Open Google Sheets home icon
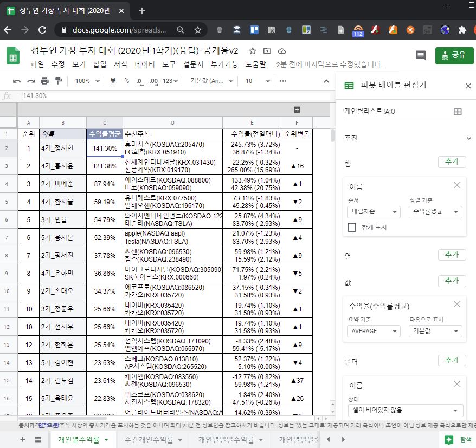476x448 pixels. click(x=13, y=55)
